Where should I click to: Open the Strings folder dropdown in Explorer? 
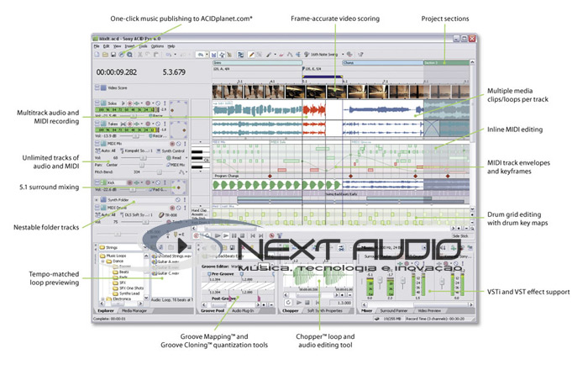[x=145, y=247]
